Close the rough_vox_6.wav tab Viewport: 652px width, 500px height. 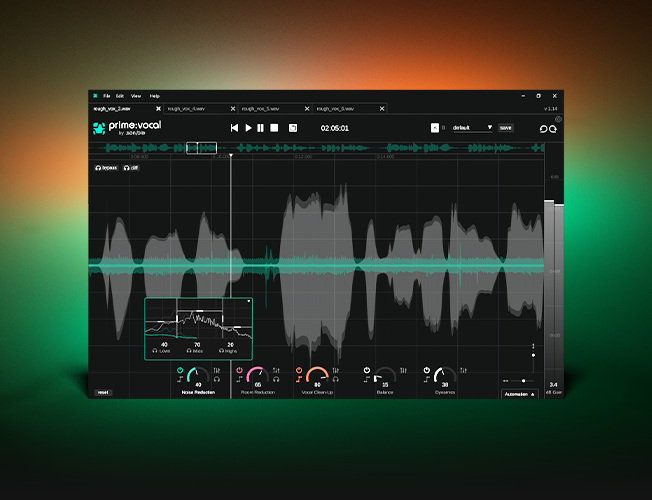pyautogui.click(x=382, y=109)
